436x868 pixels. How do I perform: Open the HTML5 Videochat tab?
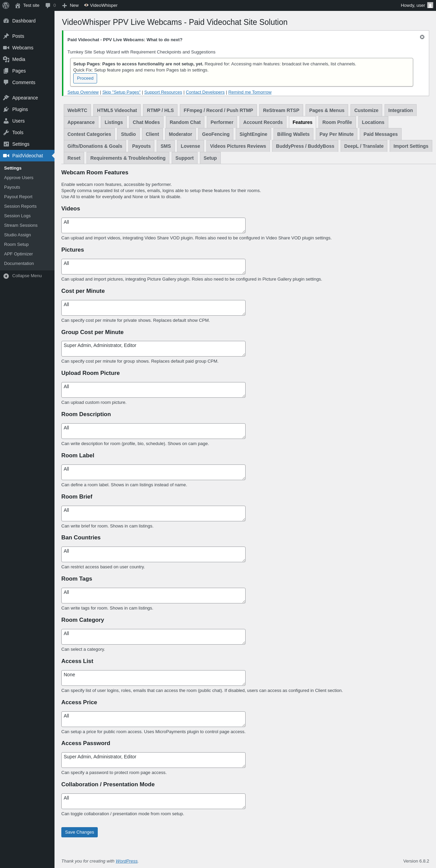117,110
